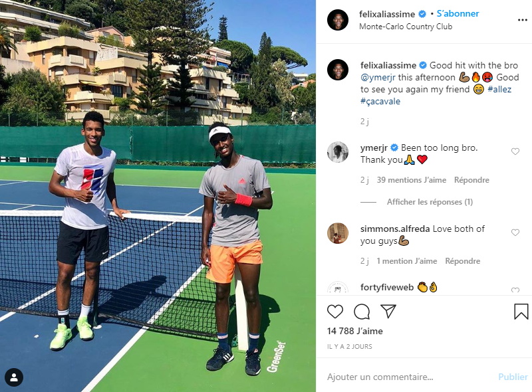Open Monte-Carlo Country Club location
The height and width of the screenshot is (392, 532).
406,27
